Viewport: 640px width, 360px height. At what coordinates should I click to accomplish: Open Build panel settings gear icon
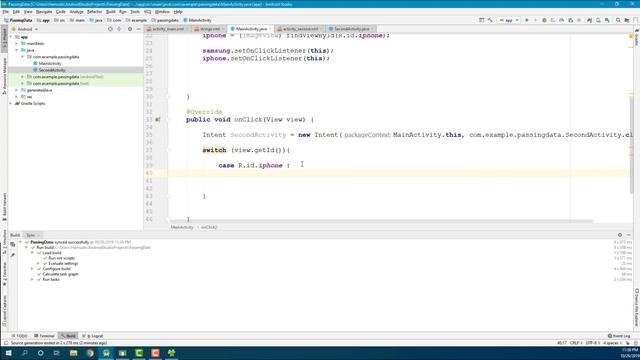pos(620,235)
